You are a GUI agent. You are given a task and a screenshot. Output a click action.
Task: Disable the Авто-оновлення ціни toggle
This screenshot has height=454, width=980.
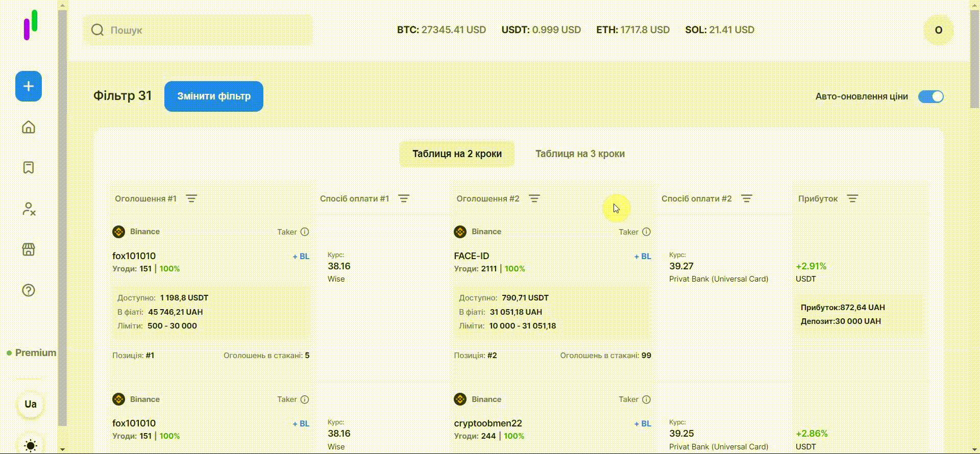tap(930, 96)
